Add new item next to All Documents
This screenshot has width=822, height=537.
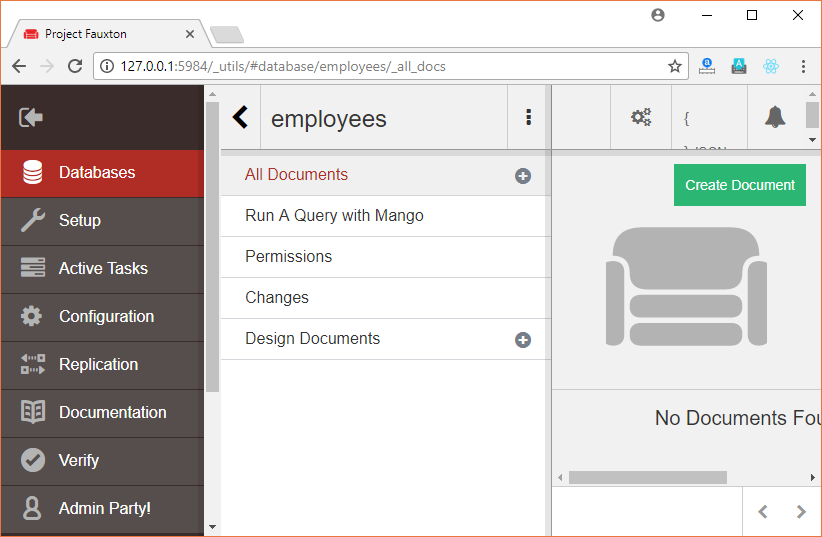[x=523, y=176]
